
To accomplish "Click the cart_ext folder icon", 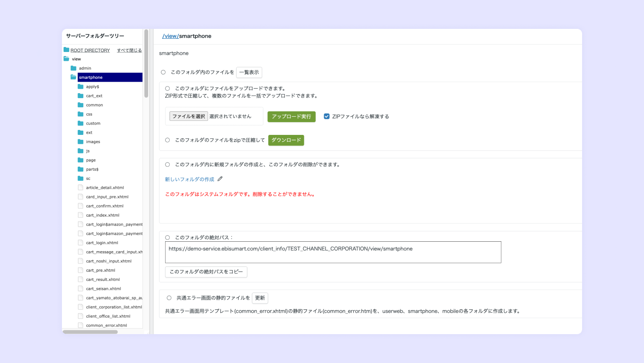I will (x=80, y=96).
